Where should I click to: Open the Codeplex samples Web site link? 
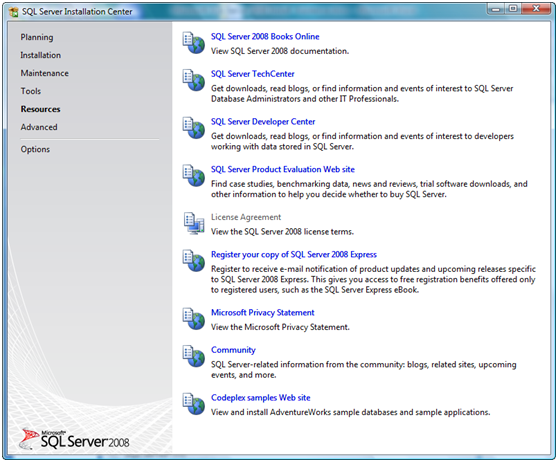coord(261,398)
